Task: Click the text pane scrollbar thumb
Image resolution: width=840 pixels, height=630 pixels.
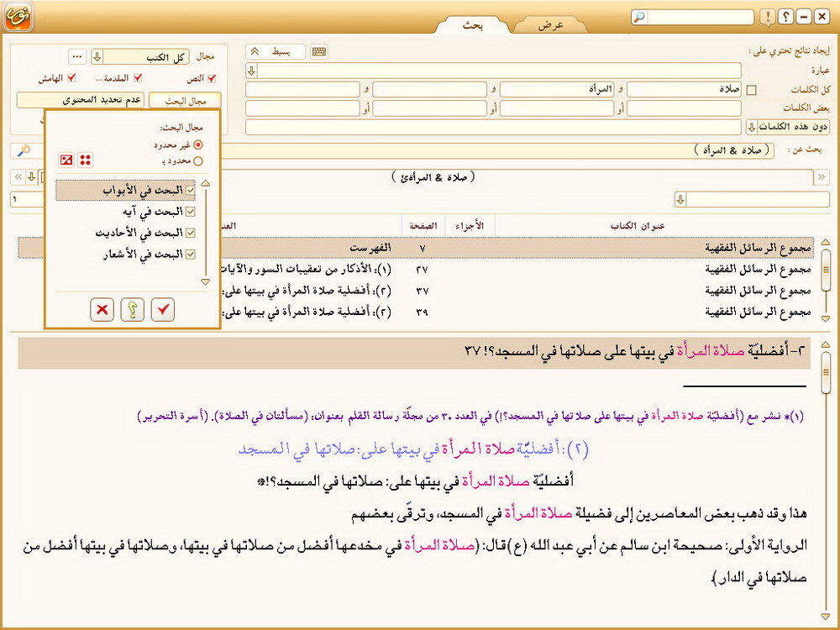Action: coord(826,372)
